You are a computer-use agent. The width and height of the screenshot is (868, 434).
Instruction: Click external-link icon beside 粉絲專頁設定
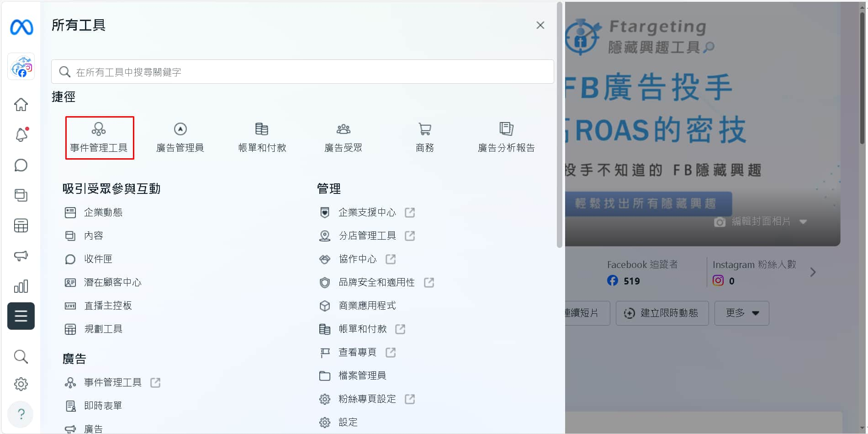410,399
